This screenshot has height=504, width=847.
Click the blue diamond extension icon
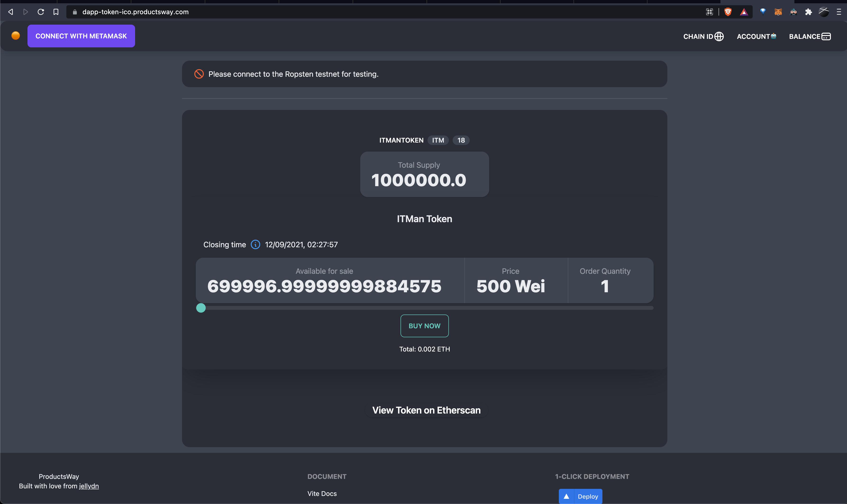tap(763, 12)
